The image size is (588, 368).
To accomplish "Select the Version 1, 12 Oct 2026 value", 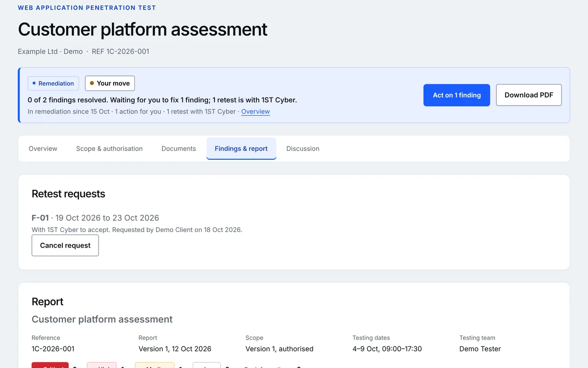I will click(x=175, y=349).
